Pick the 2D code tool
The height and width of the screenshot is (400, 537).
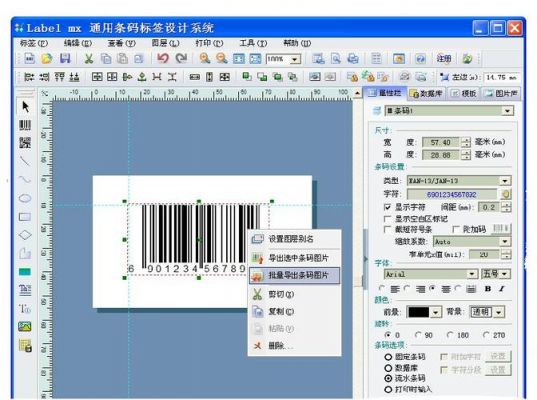pos(25,143)
